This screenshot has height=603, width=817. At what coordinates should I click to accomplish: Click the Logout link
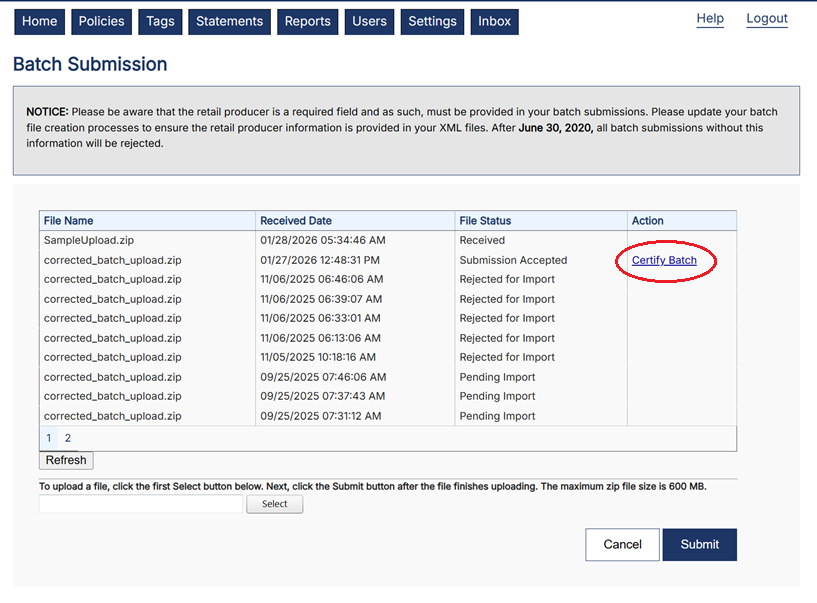coord(767,19)
